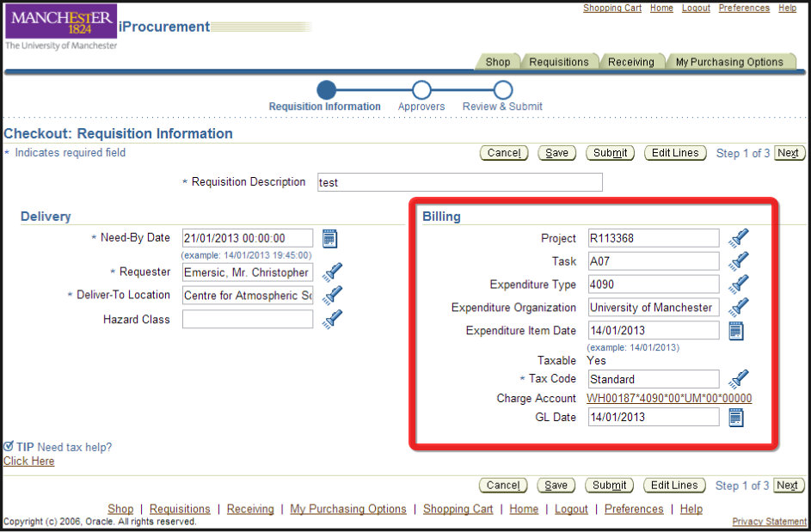Open the Need-By Date calendar picker
The height and width of the screenshot is (532, 811).
coord(329,238)
